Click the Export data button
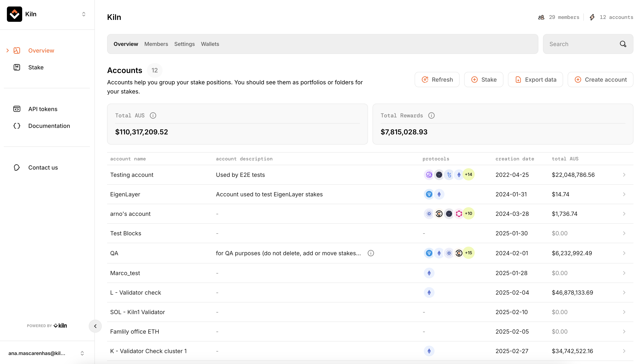This screenshot has width=643, height=364. (x=535, y=80)
